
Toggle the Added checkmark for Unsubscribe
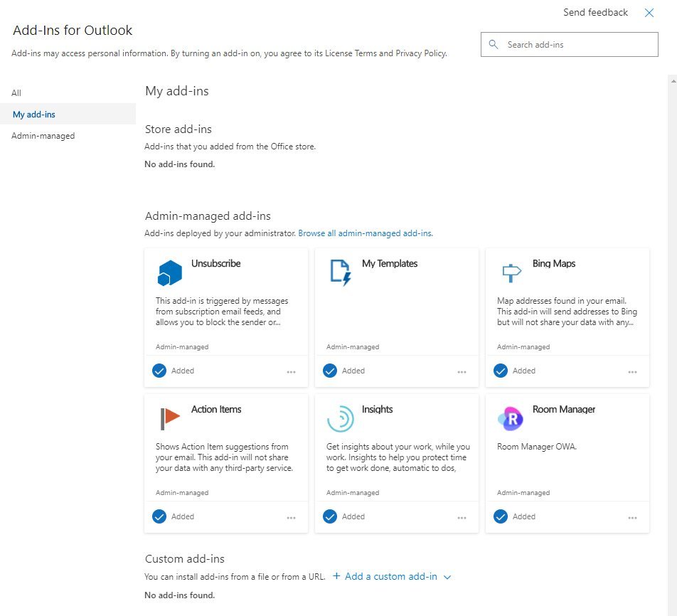tap(159, 371)
